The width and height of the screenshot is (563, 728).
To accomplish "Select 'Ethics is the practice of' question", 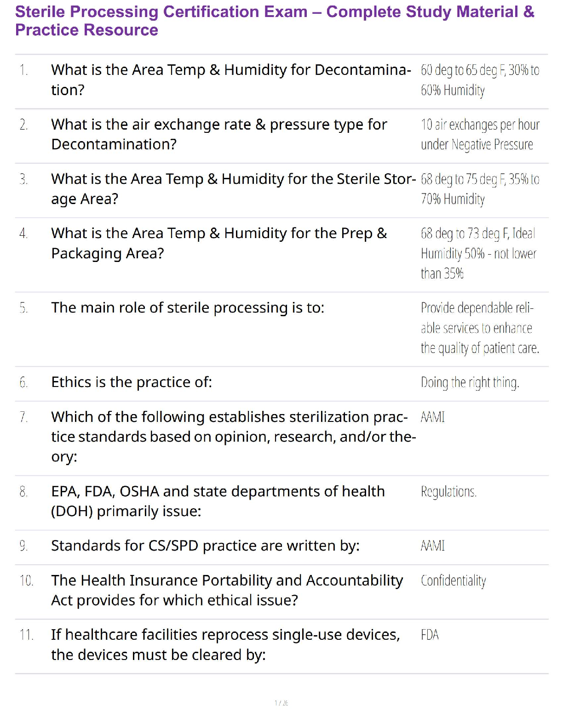I will pyautogui.click(x=132, y=382).
